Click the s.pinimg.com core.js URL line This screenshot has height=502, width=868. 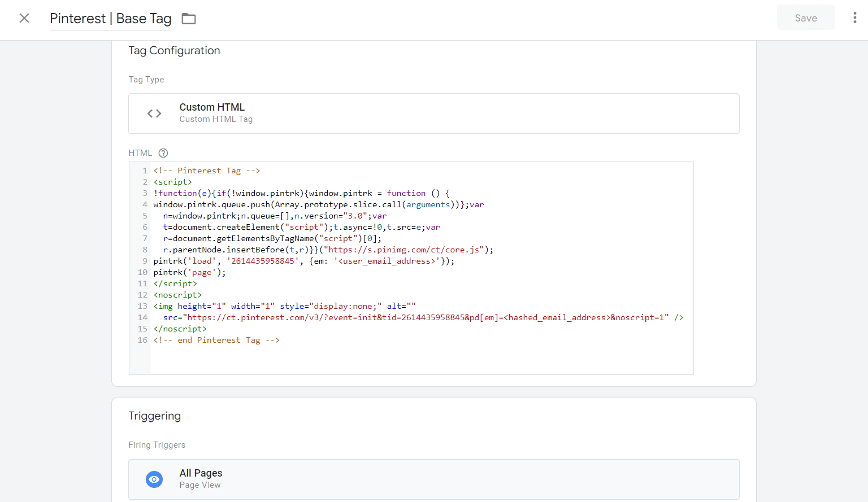(404, 250)
